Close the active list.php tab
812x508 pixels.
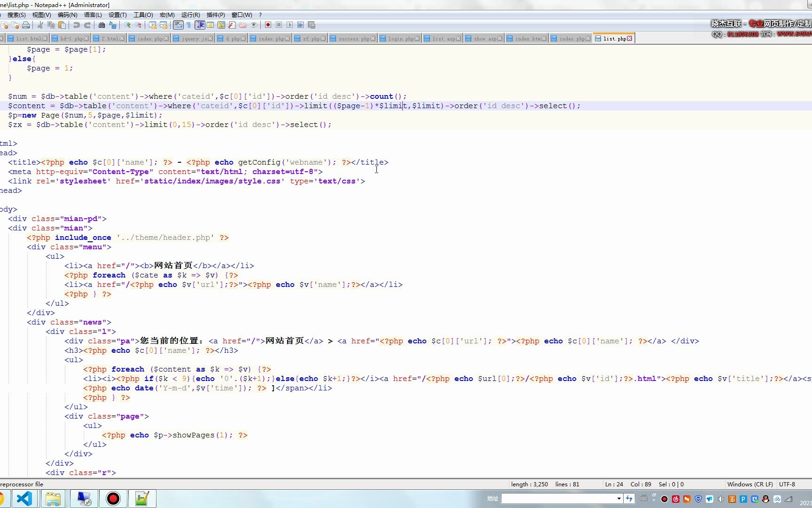pos(630,39)
